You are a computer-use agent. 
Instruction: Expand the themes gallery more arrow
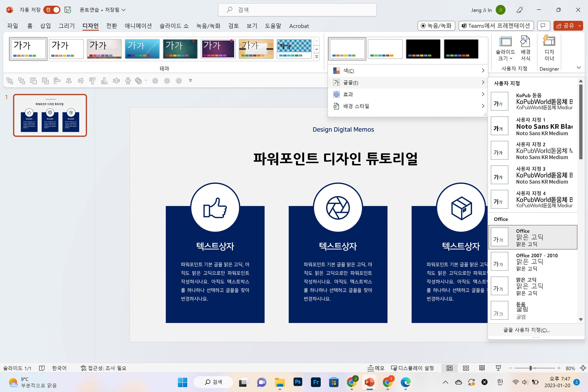(x=316, y=57)
